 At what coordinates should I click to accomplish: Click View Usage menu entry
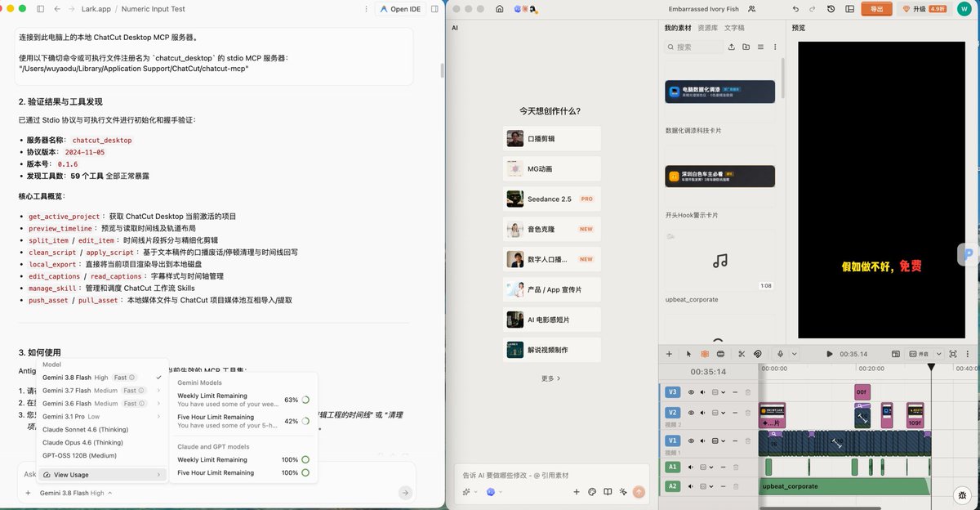tap(102, 475)
